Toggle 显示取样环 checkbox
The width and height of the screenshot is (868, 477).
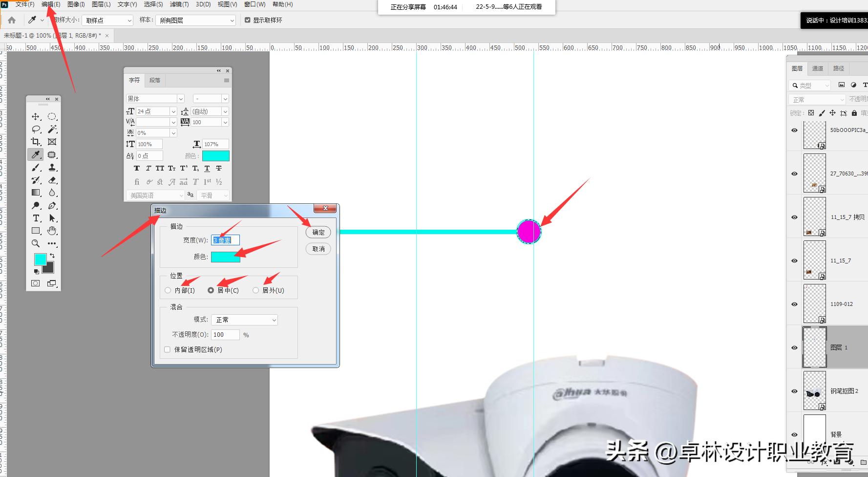click(x=248, y=20)
